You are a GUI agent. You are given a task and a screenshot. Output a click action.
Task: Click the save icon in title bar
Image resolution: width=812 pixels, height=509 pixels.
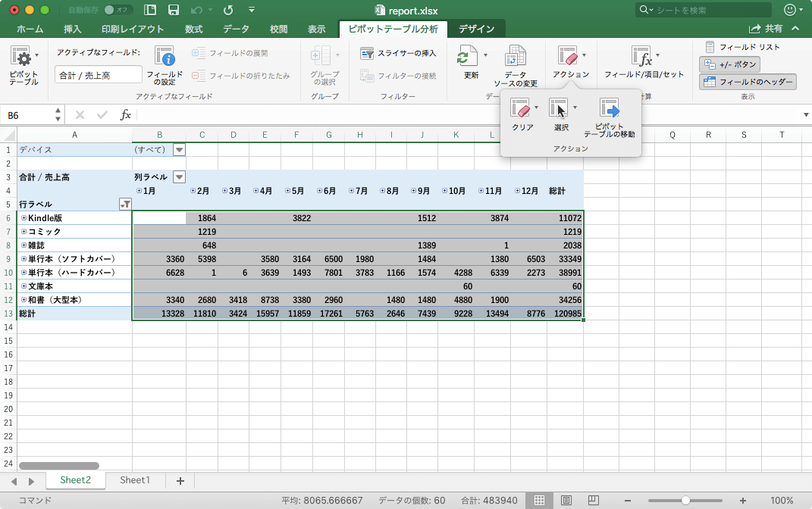pos(174,10)
